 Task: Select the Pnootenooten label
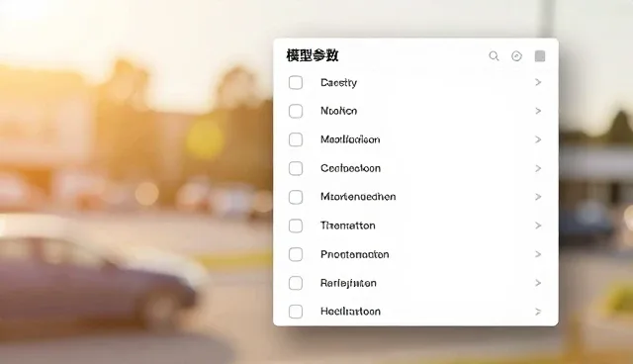(355, 254)
